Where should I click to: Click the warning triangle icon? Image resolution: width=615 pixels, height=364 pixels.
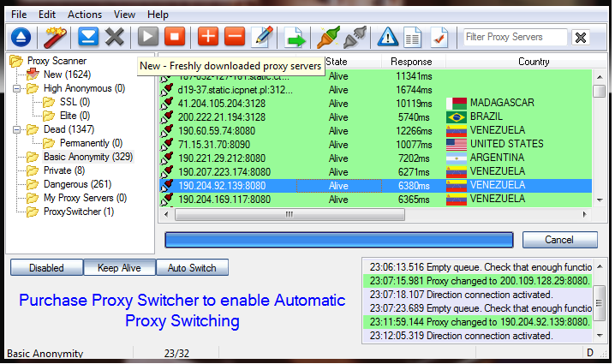click(x=388, y=38)
